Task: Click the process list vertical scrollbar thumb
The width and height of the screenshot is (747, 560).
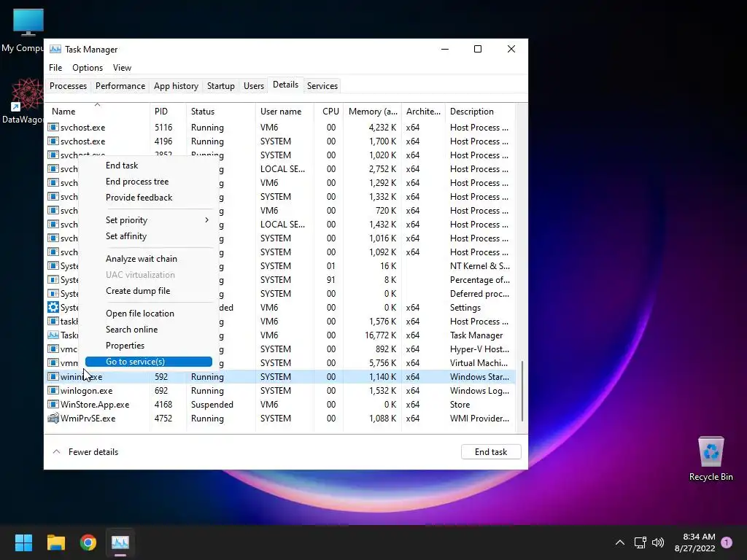Action: point(522,391)
